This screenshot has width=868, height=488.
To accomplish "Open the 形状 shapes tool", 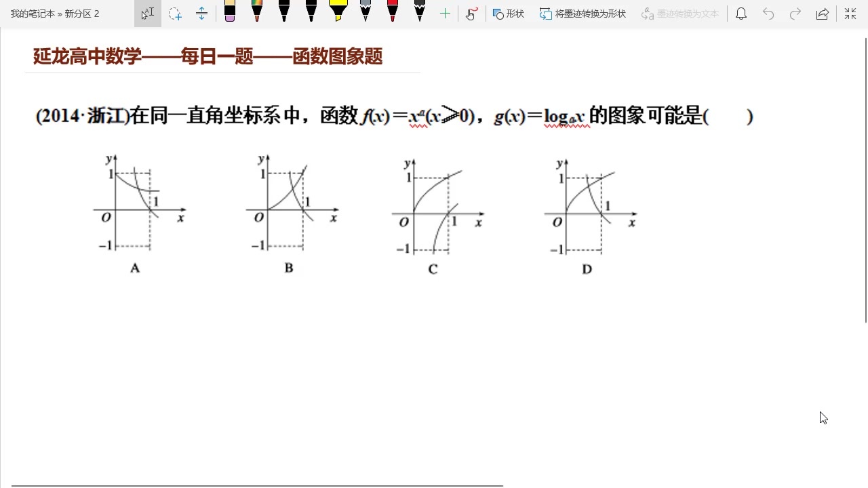I will 509,14.
